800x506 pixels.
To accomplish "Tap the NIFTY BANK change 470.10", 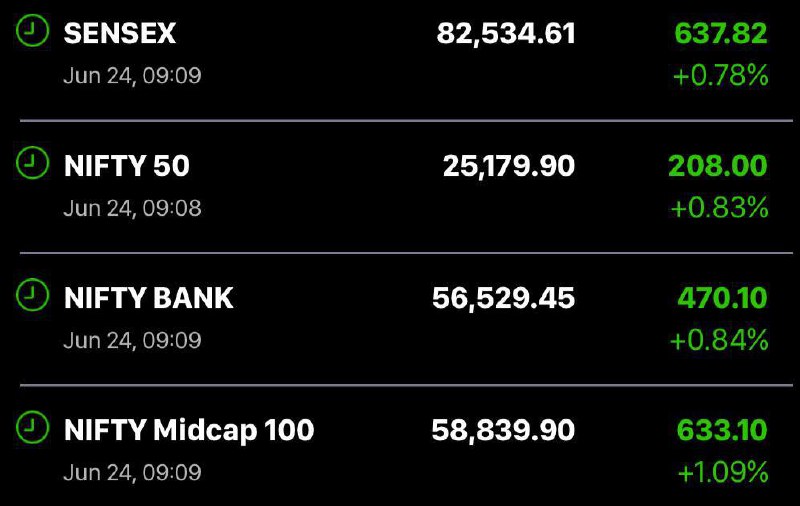I will (722, 298).
